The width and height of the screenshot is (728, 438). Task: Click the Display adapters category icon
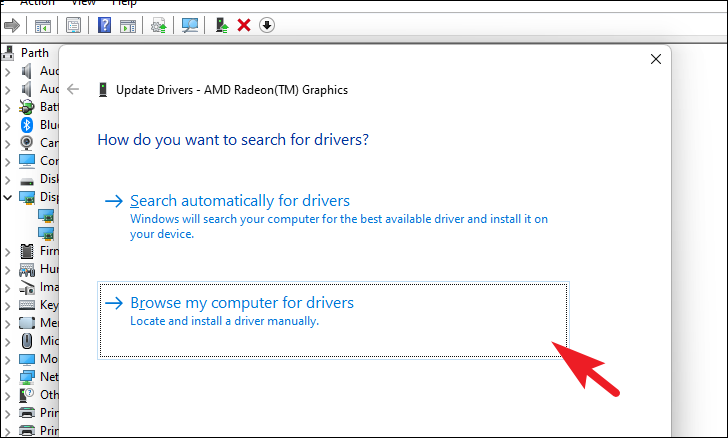coord(27,197)
